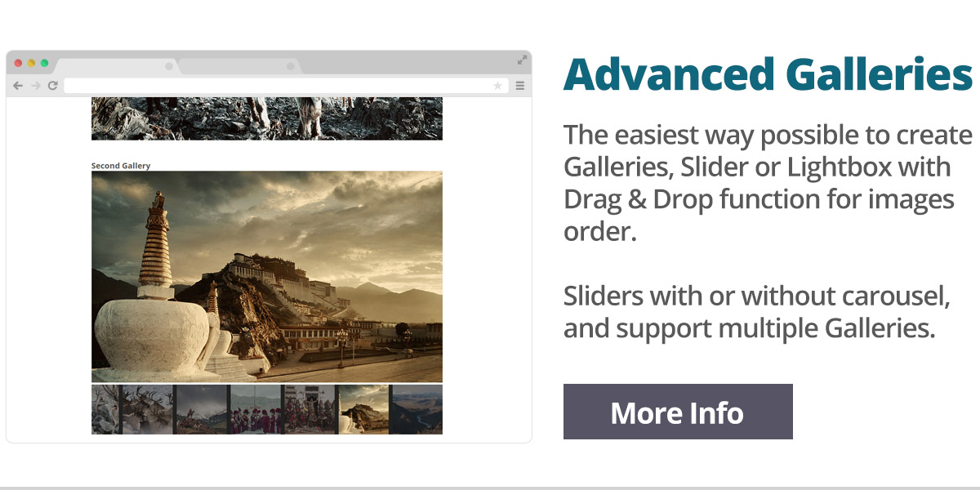Click the yellow traffic light dot
The image size is (980, 490).
click(32, 63)
